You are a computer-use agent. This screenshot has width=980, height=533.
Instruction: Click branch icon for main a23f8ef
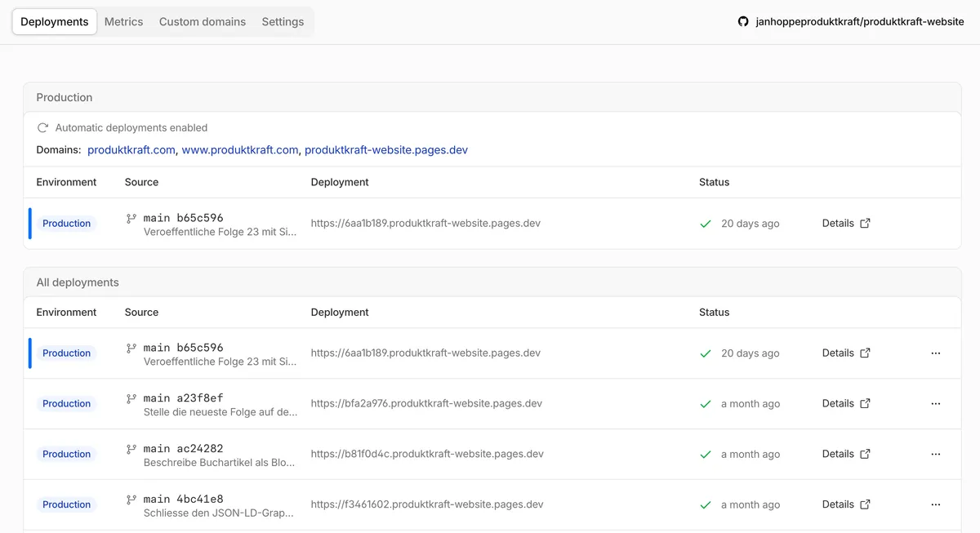tap(131, 399)
